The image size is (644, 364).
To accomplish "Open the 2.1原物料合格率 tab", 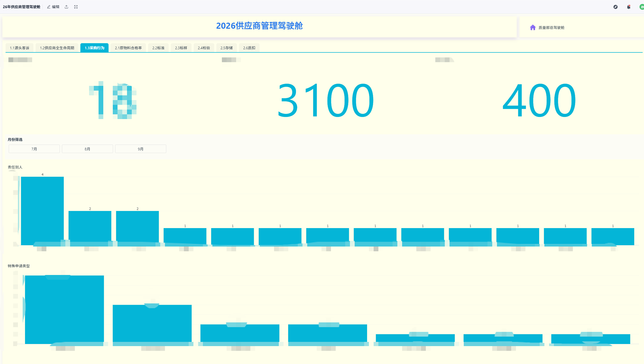I will coord(128,48).
